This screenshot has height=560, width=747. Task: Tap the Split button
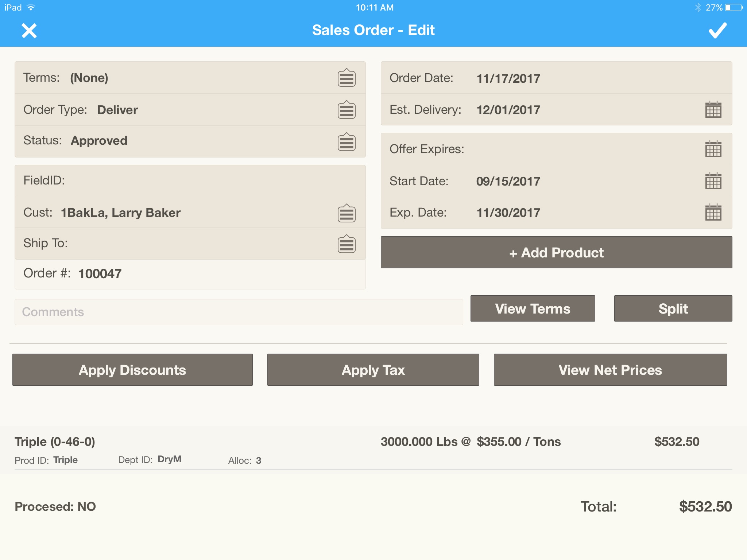[x=673, y=308]
